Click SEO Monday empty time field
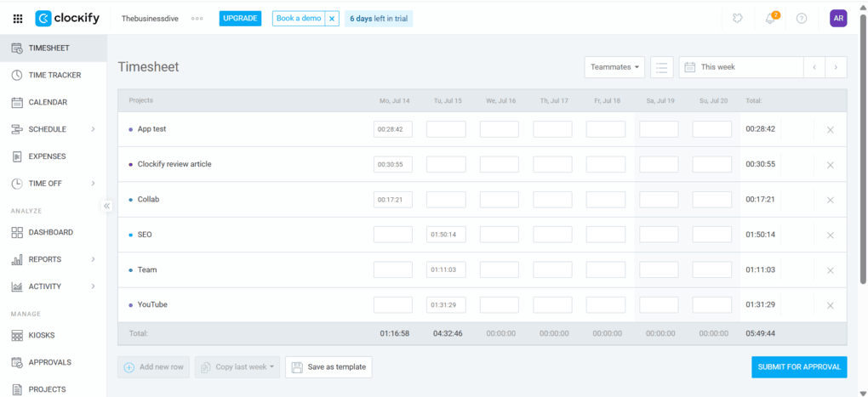 click(x=393, y=235)
